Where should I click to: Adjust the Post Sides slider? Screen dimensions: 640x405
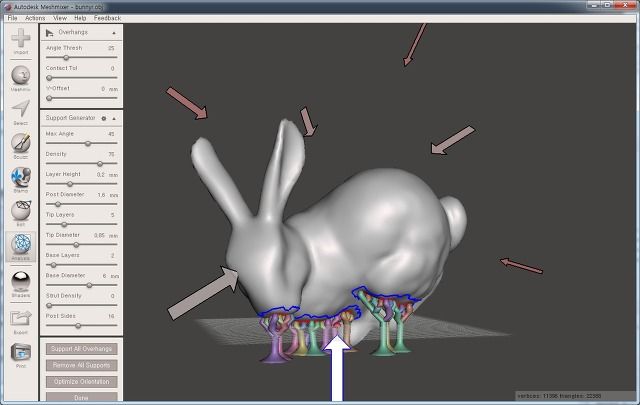pyautogui.click(x=82, y=325)
